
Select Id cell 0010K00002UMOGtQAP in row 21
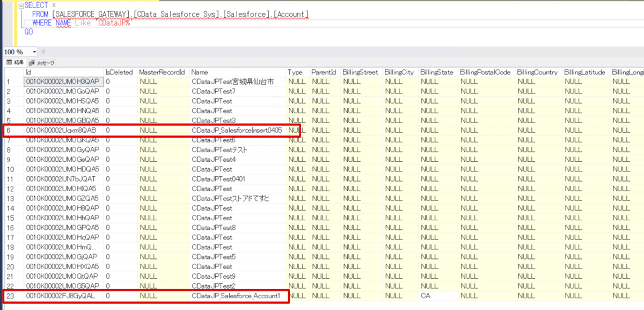(x=63, y=276)
